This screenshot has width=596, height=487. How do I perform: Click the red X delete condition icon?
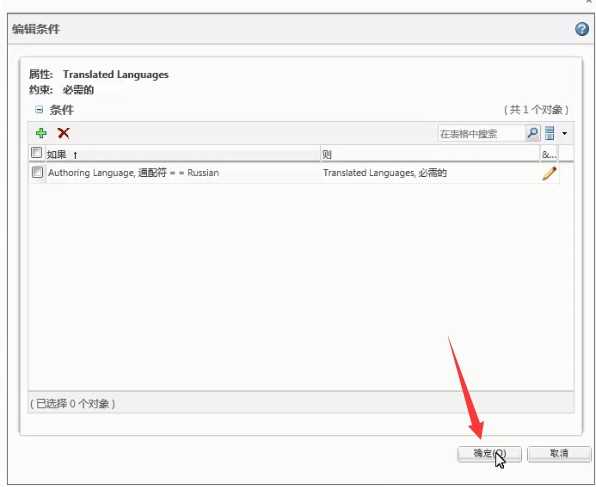[x=63, y=133]
